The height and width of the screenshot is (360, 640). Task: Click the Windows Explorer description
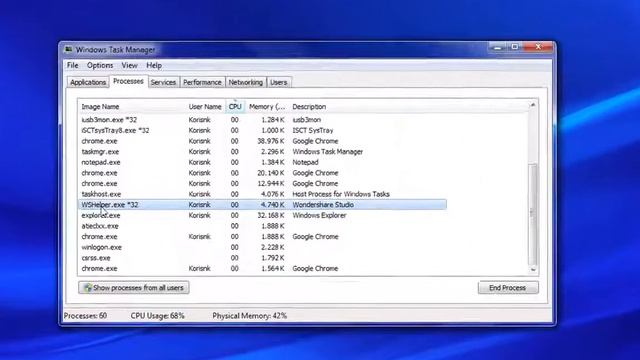point(319,215)
